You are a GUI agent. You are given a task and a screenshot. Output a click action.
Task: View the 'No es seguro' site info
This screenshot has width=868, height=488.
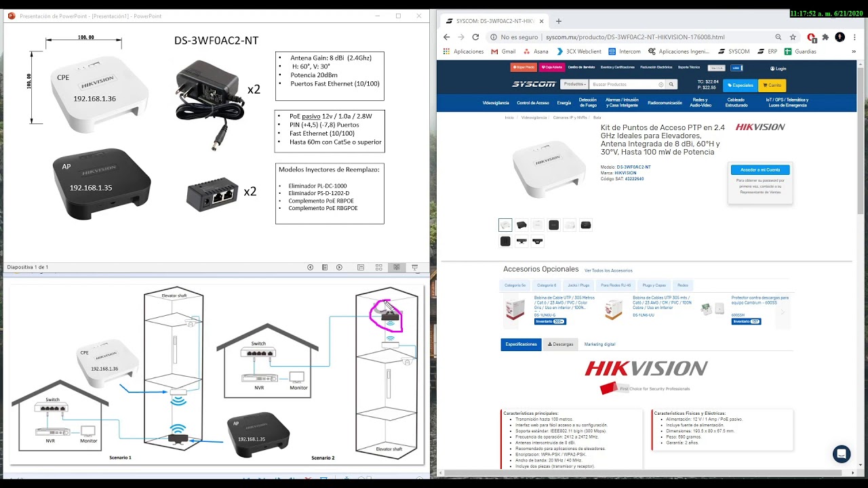click(514, 37)
